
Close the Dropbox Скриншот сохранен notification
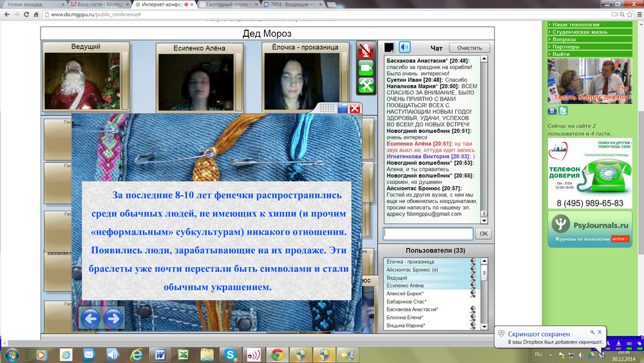[x=600, y=332]
